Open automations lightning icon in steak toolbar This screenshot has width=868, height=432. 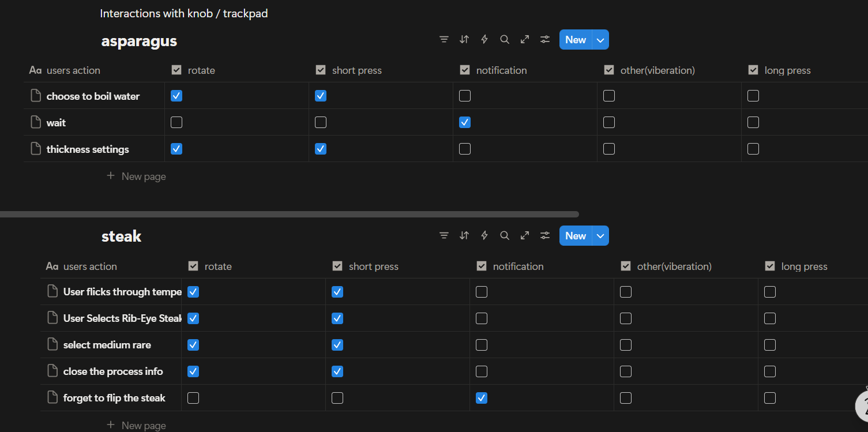tap(484, 236)
